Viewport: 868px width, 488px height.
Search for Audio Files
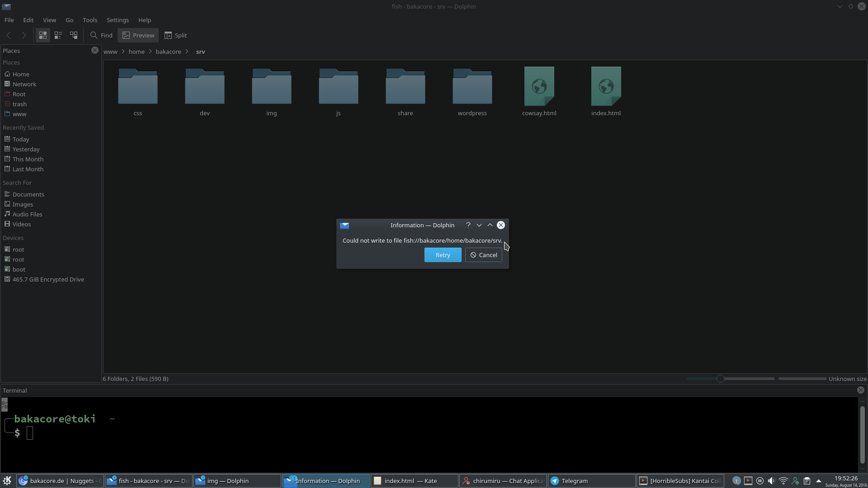tap(51, 214)
